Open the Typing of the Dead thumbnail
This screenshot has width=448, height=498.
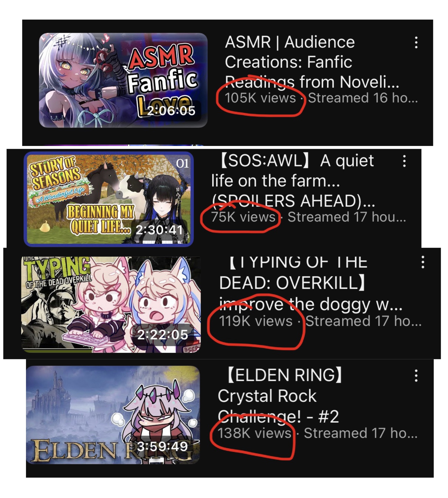[111, 304]
